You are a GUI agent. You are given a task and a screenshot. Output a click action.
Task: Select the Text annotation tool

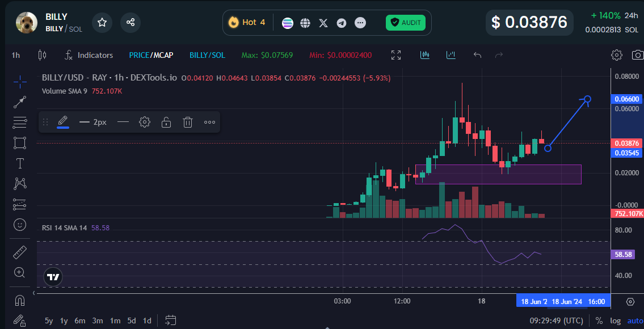click(20, 163)
